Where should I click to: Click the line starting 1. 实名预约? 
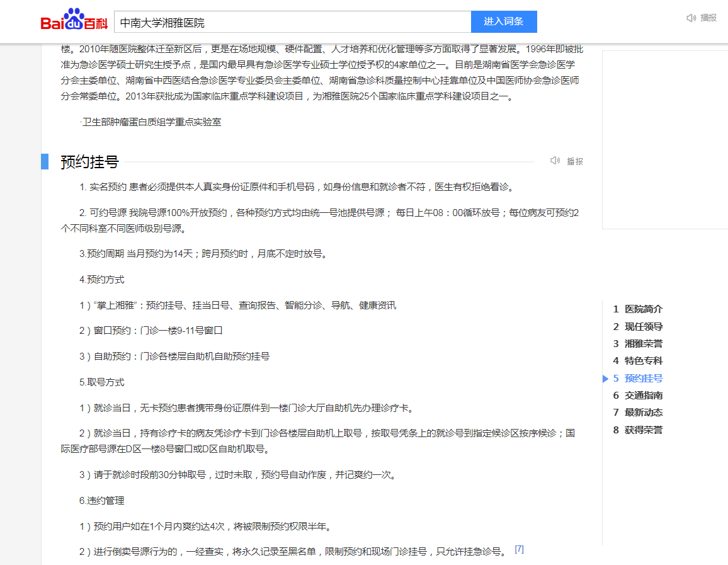point(297,187)
